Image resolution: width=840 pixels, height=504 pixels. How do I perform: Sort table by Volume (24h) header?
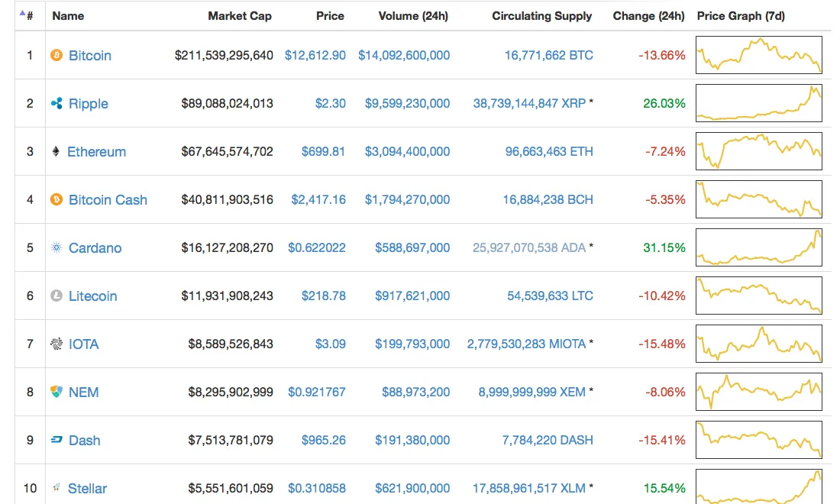pyautogui.click(x=413, y=16)
